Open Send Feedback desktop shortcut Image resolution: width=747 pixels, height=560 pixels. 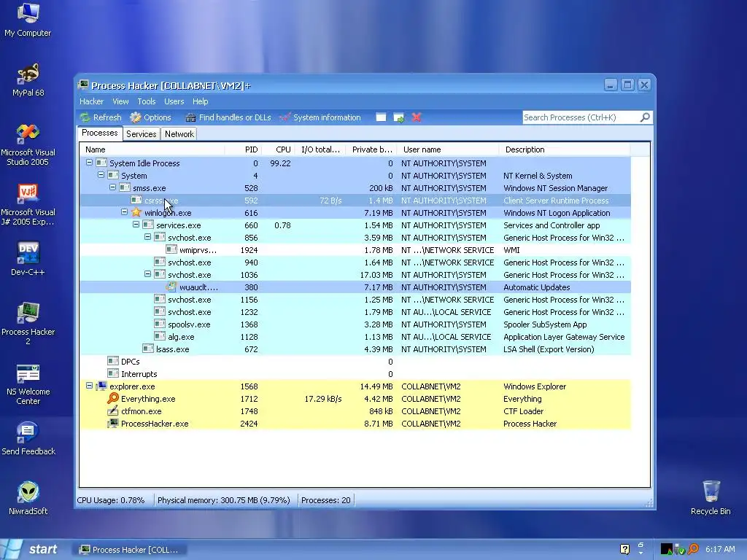click(28, 438)
